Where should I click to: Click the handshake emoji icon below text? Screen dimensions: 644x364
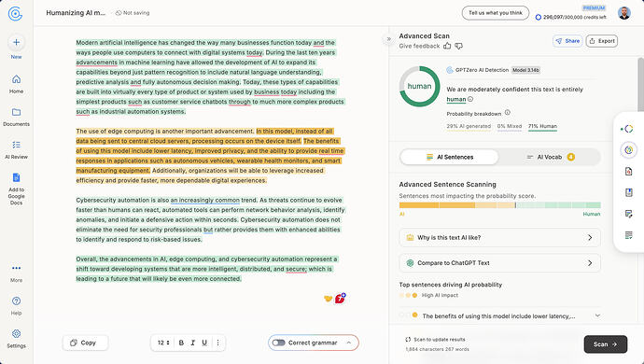point(328,299)
